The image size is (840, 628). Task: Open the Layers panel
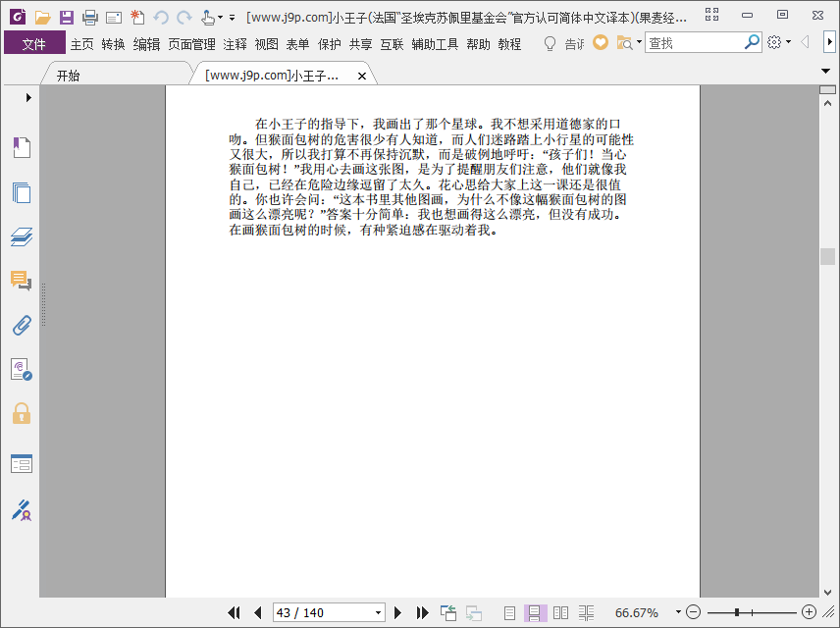pos(22,236)
